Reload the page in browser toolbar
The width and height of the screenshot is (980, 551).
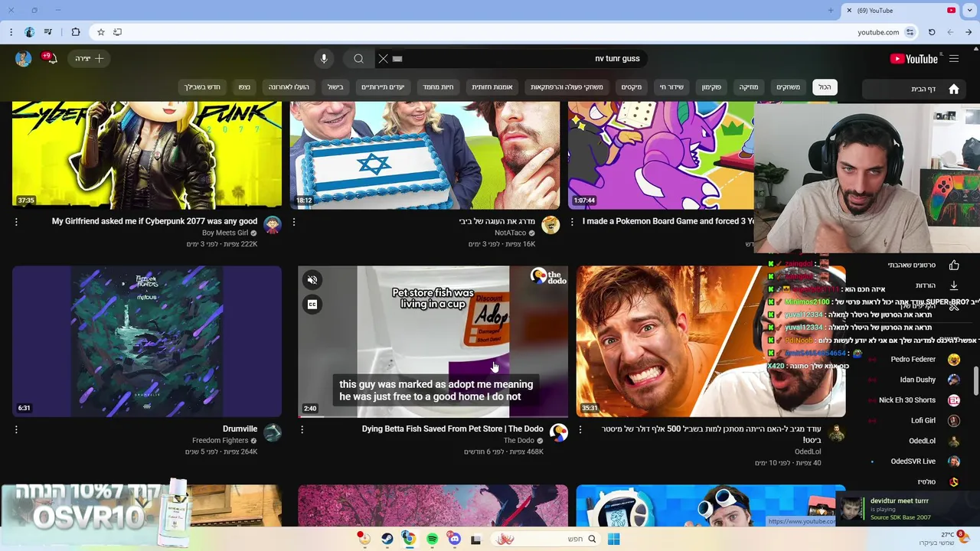pos(932,32)
